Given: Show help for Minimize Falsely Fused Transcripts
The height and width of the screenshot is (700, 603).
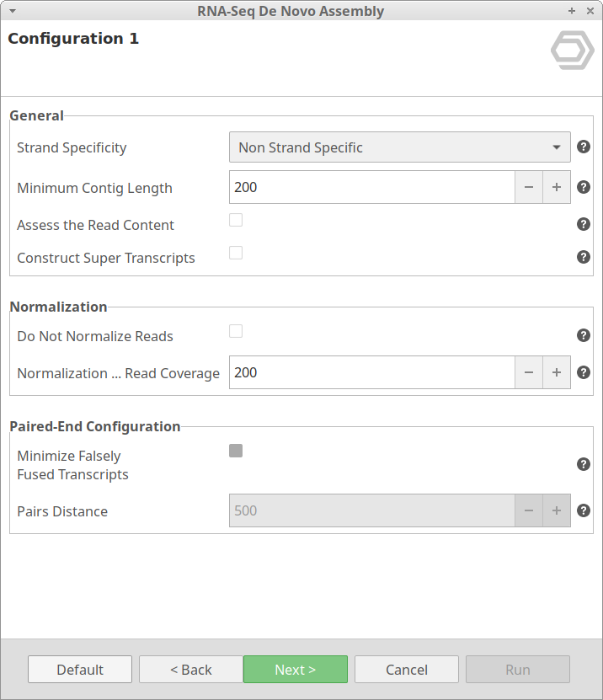Looking at the screenshot, I should pos(584,464).
